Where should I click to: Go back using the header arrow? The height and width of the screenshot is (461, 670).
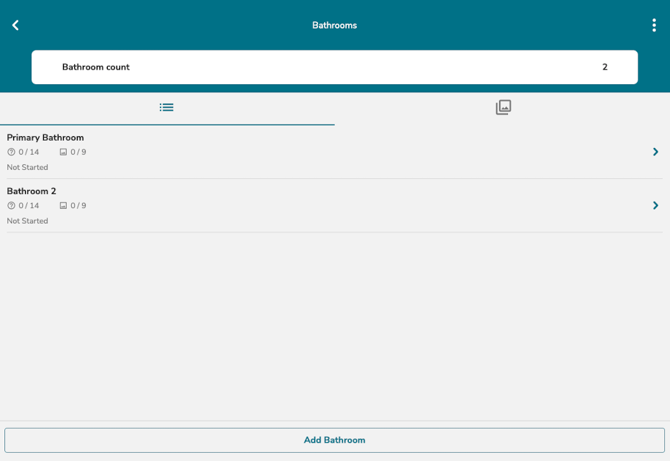click(x=15, y=25)
